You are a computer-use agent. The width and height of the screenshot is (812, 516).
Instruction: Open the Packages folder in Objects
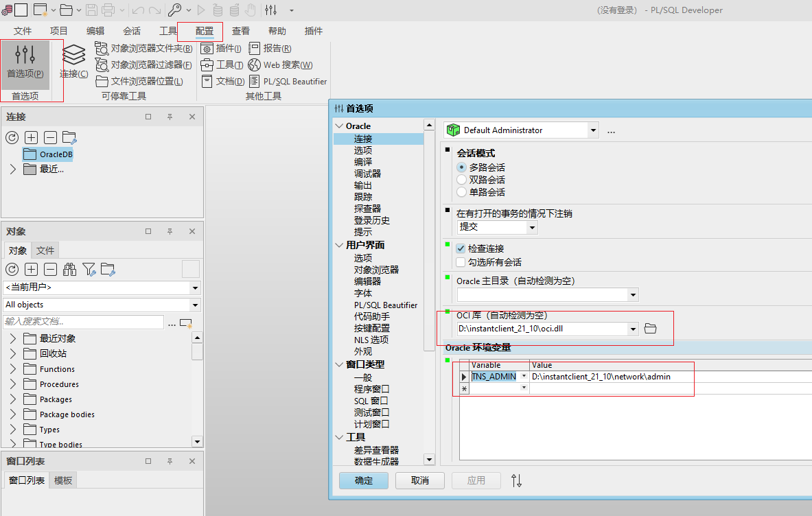47,399
